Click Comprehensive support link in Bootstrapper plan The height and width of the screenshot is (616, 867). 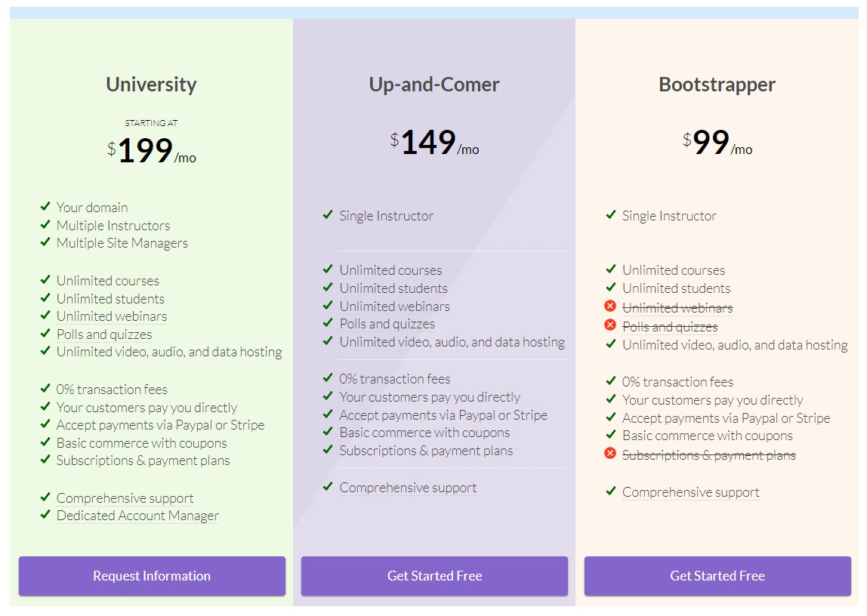tap(690, 492)
